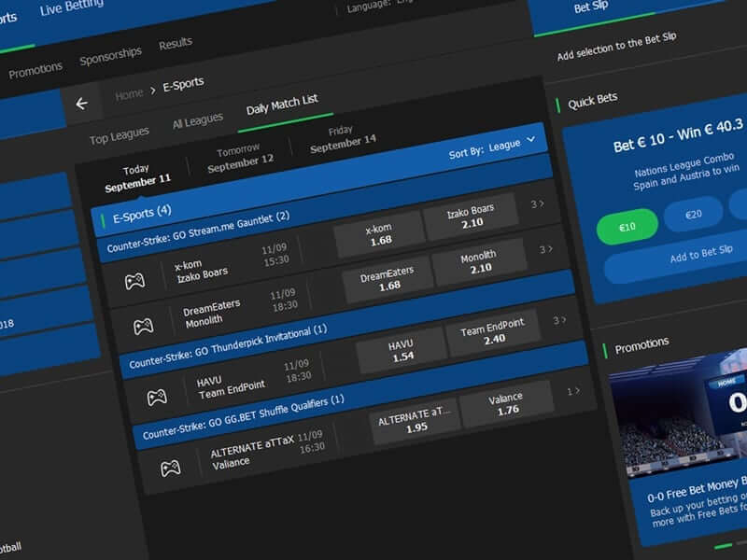Switch to the All Leagues tab
The image size is (747, 560).
click(198, 121)
